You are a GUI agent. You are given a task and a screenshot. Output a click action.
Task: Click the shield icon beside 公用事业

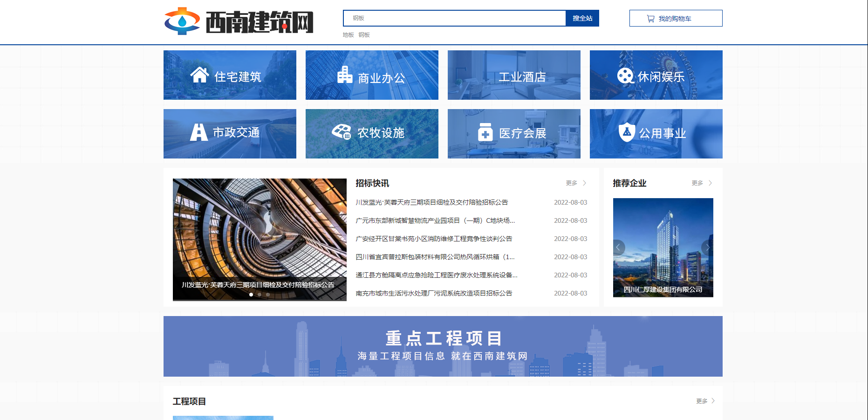(x=627, y=132)
